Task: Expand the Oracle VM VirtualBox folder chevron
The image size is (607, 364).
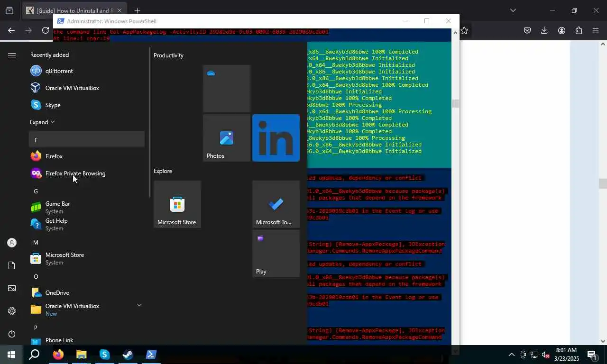Action: pyautogui.click(x=139, y=305)
